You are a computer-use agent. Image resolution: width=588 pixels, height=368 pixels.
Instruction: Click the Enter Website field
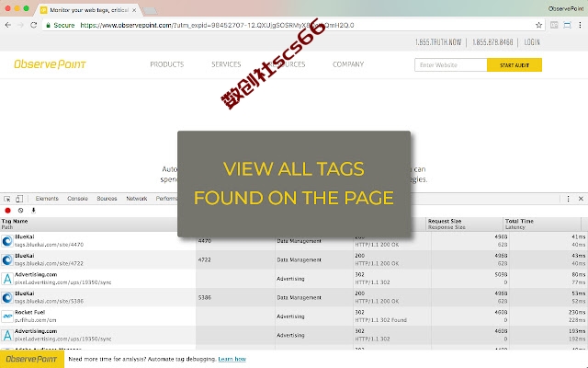(451, 65)
